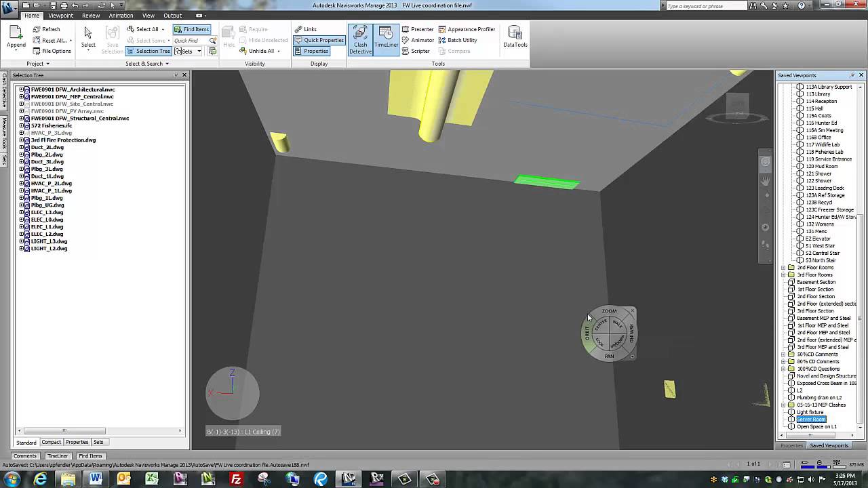Click REWIND on the navigation wheel
The width and height of the screenshot is (868, 488).
tap(631, 333)
